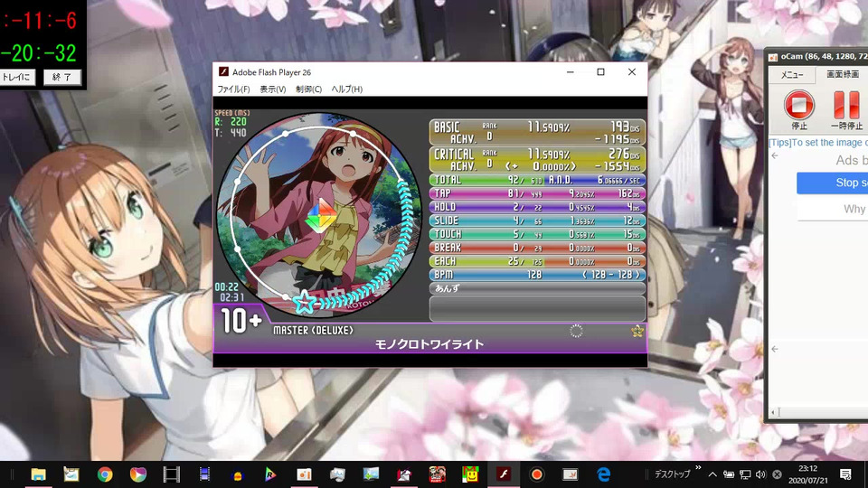
Task: Open the large gray film strip taskbar app
Action: point(172,474)
